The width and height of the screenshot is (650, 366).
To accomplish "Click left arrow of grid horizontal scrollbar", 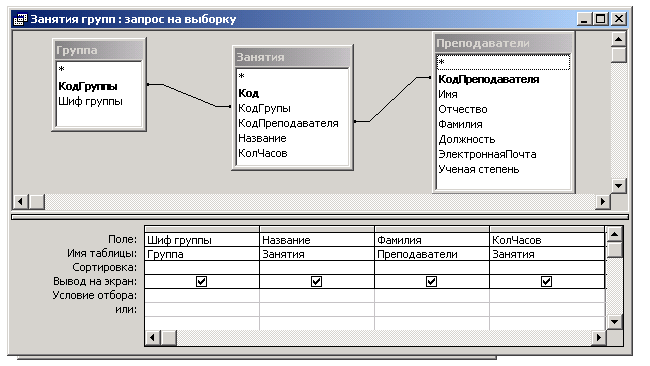I will pyautogui.click(x=153, y=338).
